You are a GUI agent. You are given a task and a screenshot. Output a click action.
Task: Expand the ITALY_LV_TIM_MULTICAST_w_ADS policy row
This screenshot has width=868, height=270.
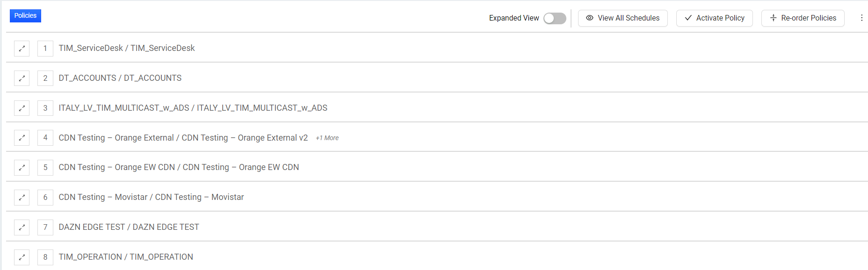tap(22, 108)
